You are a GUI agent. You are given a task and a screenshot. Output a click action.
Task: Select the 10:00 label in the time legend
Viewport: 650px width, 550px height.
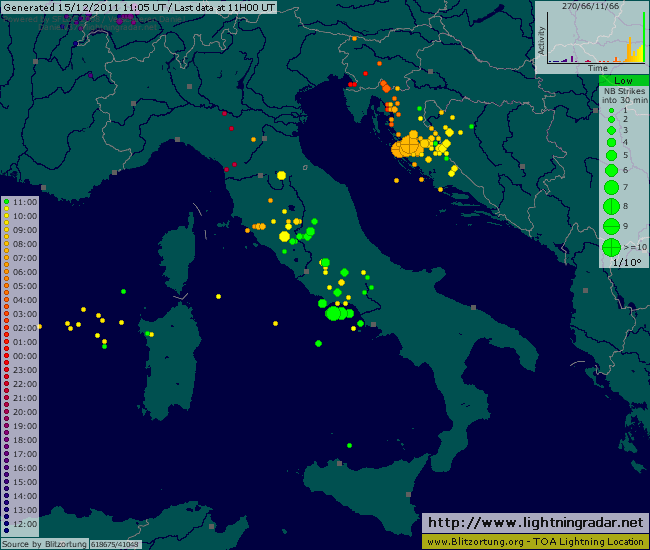(x=25, y=216)
